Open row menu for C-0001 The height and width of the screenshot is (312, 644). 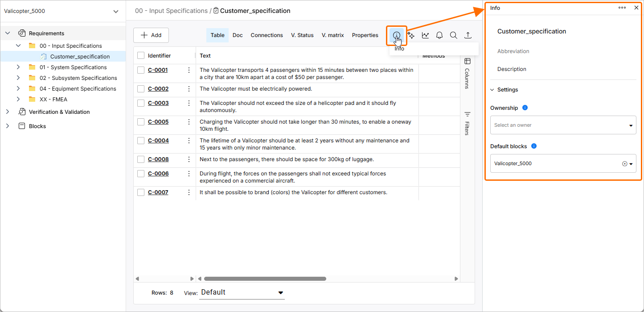189,70
